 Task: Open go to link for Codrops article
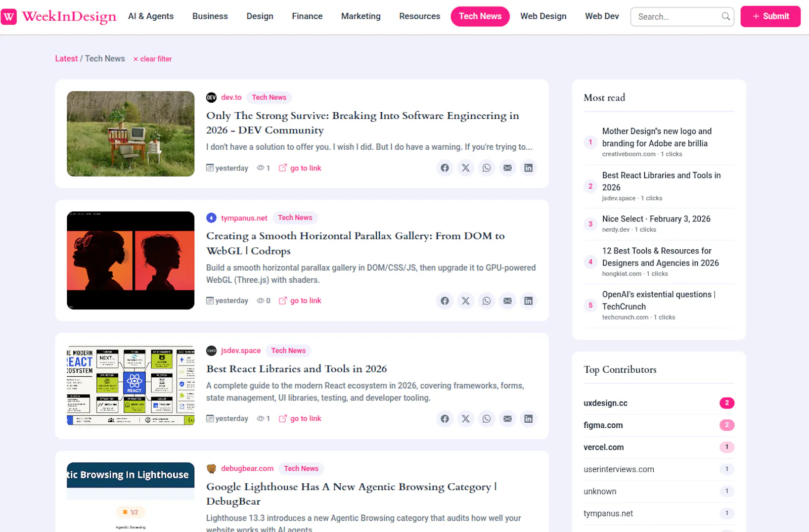coord(300,301)
